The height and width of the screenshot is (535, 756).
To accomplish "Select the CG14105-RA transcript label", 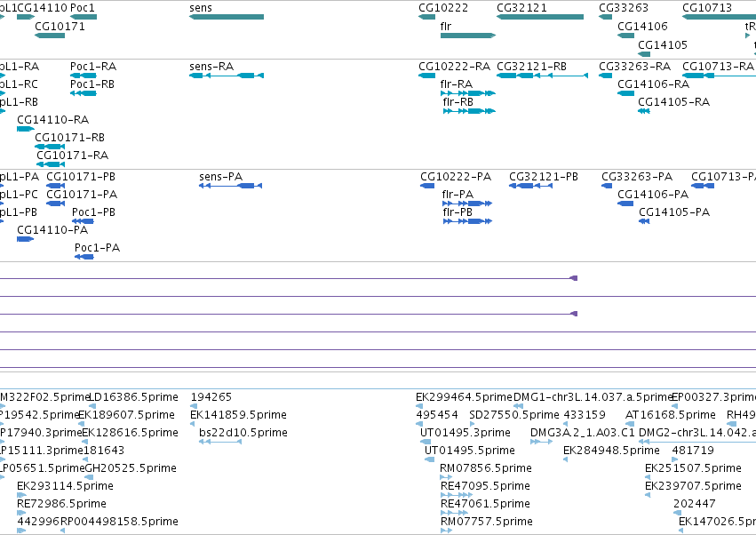I will [673, 102].
